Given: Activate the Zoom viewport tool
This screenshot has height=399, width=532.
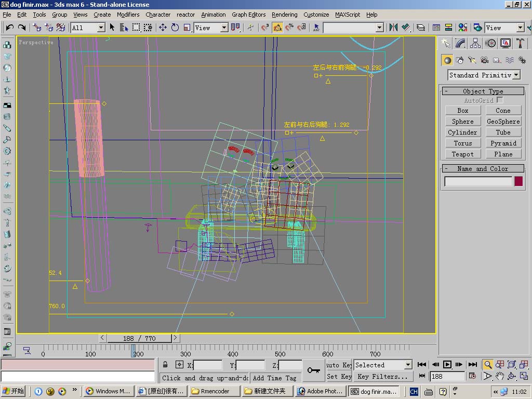Looking at the screenshot, I should click(x=488, y=365).
